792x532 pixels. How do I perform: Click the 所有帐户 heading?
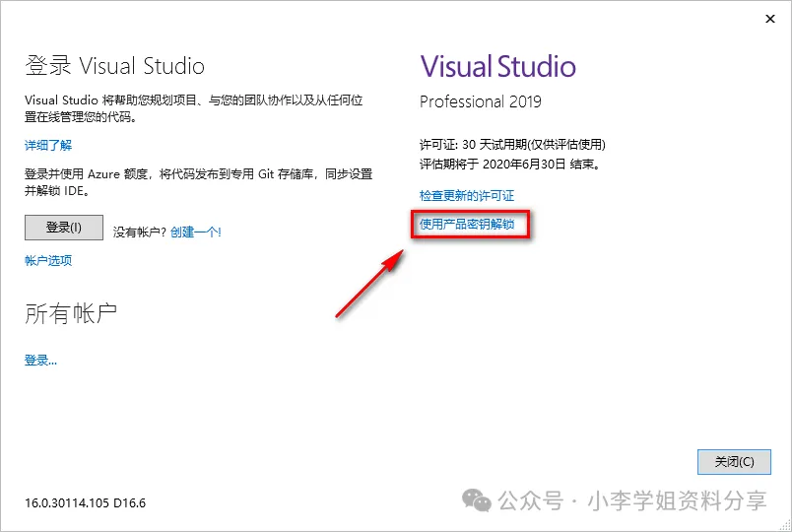coord(71,313)
